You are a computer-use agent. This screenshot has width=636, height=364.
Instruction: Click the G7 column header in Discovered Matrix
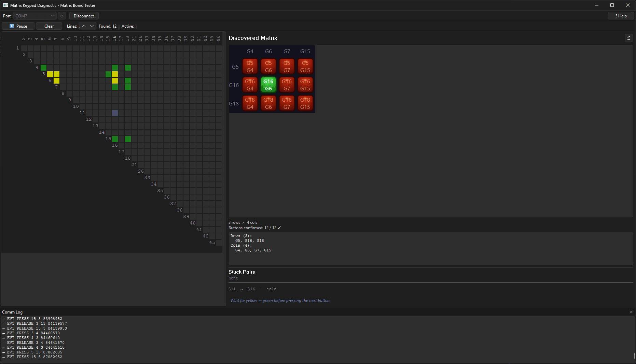[287, 52]
